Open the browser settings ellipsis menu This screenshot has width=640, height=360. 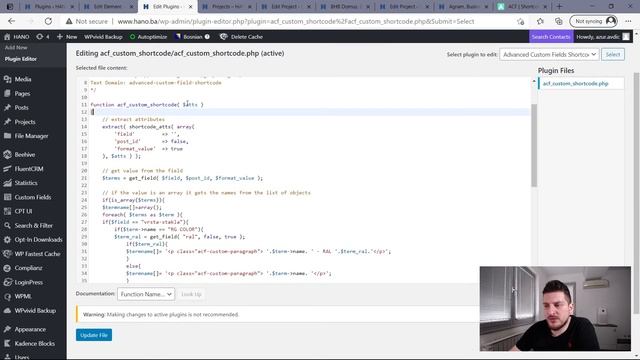(x=628, y=21)
